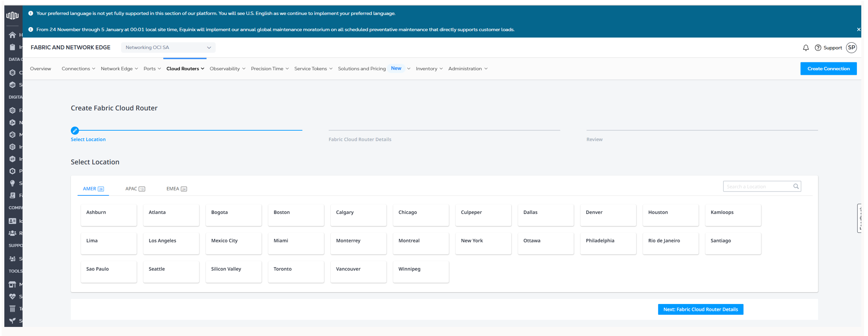
Task: Click the lightbulb icon in the sidebar
Action: point(12,183)
